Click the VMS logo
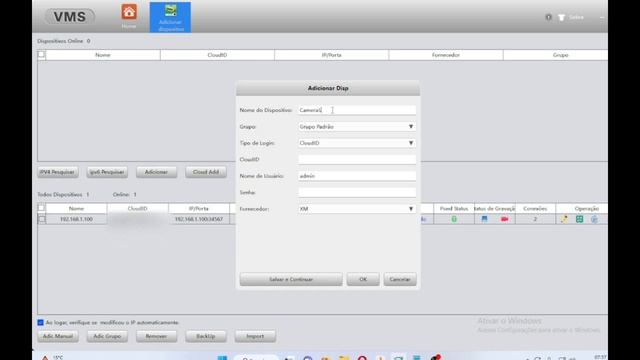The image size is (640, 360). click(x=70, y=17)
